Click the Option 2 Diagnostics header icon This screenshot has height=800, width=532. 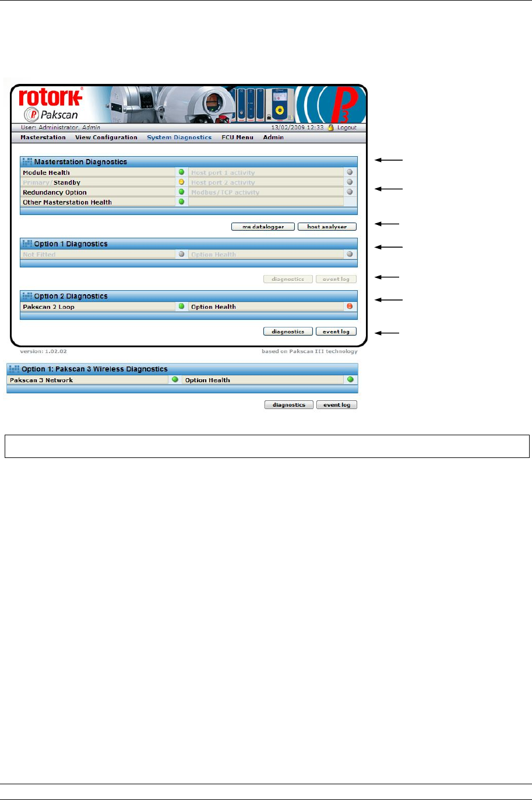click(27, 296)
